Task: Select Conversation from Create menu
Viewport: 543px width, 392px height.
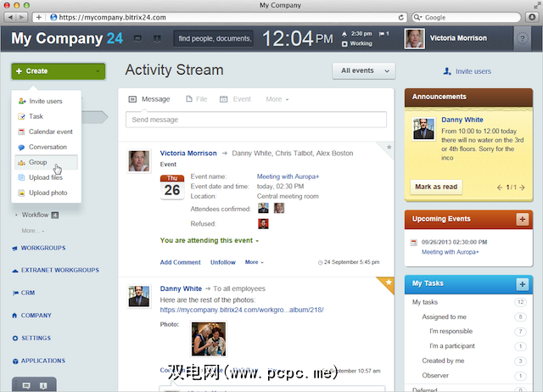Action: [48, 147]
